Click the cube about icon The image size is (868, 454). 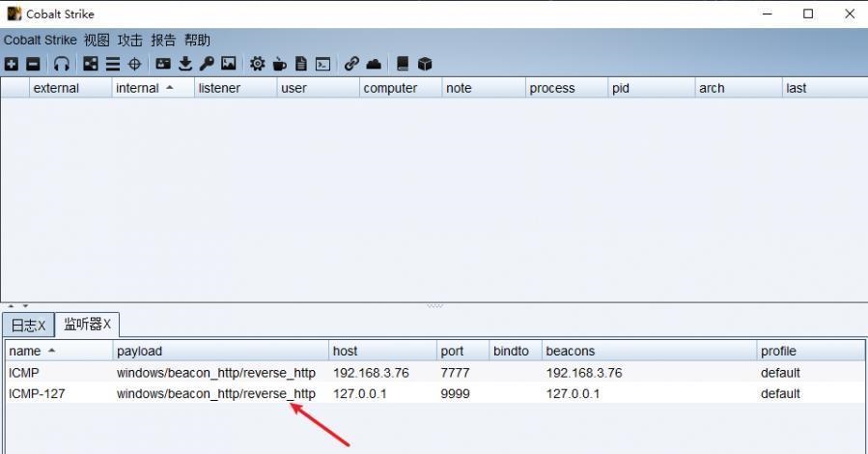[x=425, y=64]
